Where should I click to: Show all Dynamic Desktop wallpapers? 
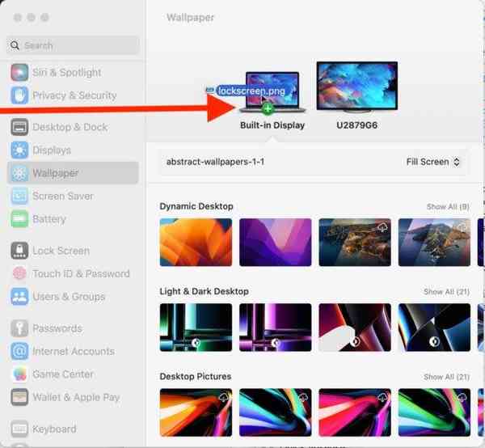(447, 207)
